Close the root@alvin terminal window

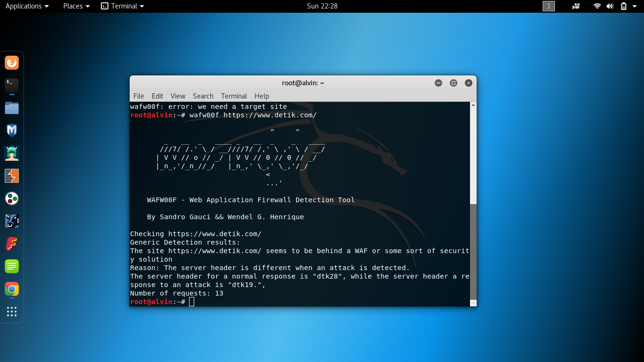469,83
